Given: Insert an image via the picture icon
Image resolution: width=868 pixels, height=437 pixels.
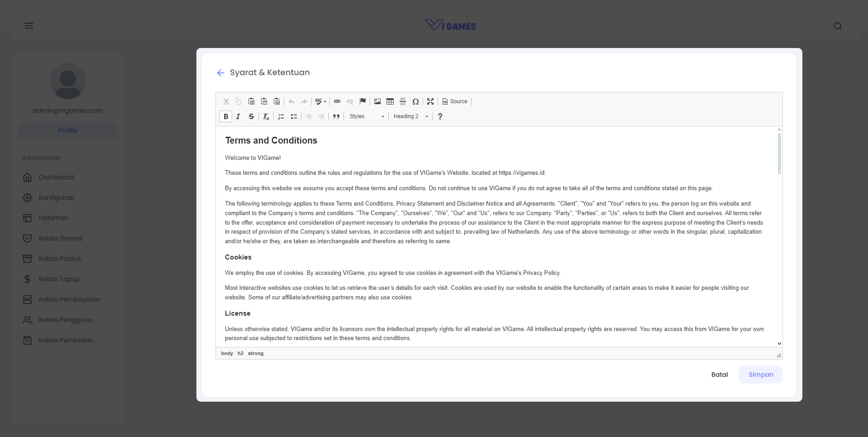Looking at the screenshot, I should coord(377,101).
